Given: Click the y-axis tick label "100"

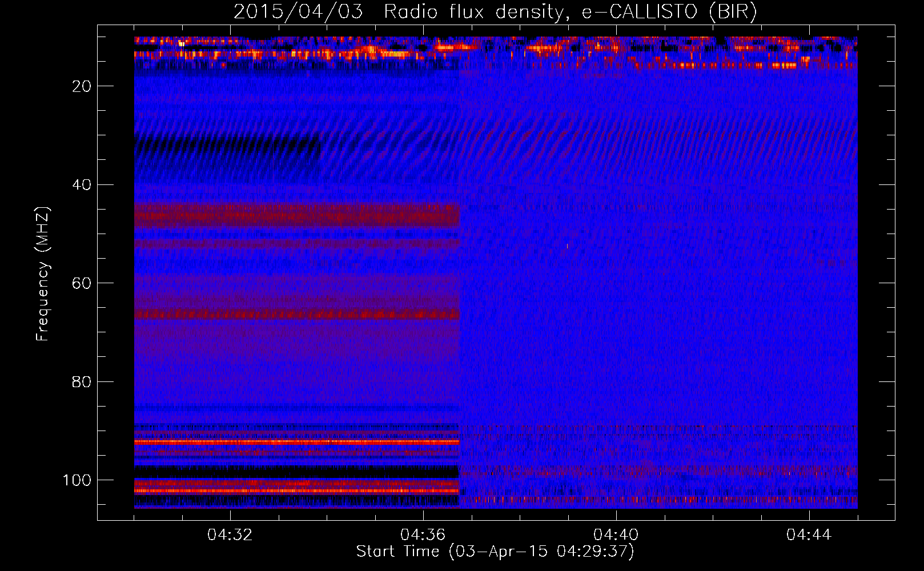Looking at the screenshot, I should (77, 480).
